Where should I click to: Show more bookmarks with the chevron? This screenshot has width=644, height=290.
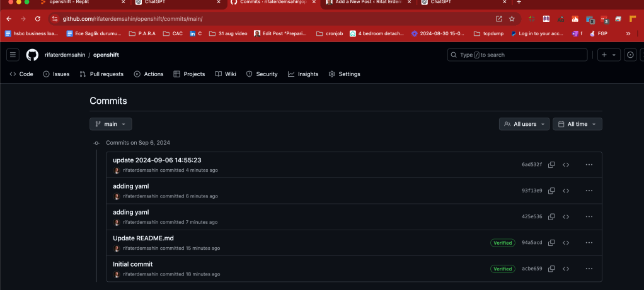628,33
